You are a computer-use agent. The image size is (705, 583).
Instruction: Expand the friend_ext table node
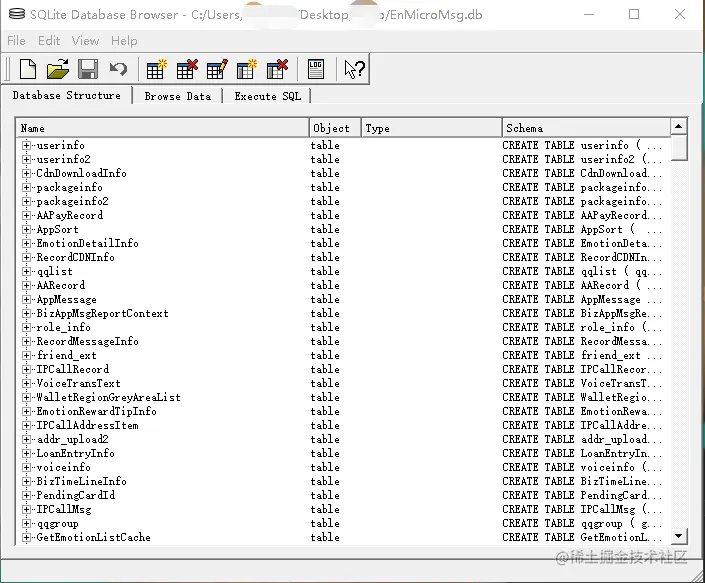click(x=26, y=355)
